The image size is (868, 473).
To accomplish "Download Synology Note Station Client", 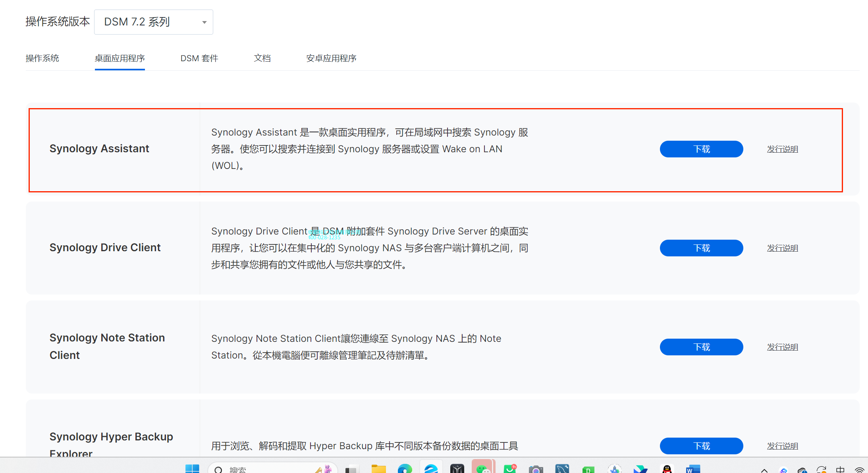I will [701, 347].
